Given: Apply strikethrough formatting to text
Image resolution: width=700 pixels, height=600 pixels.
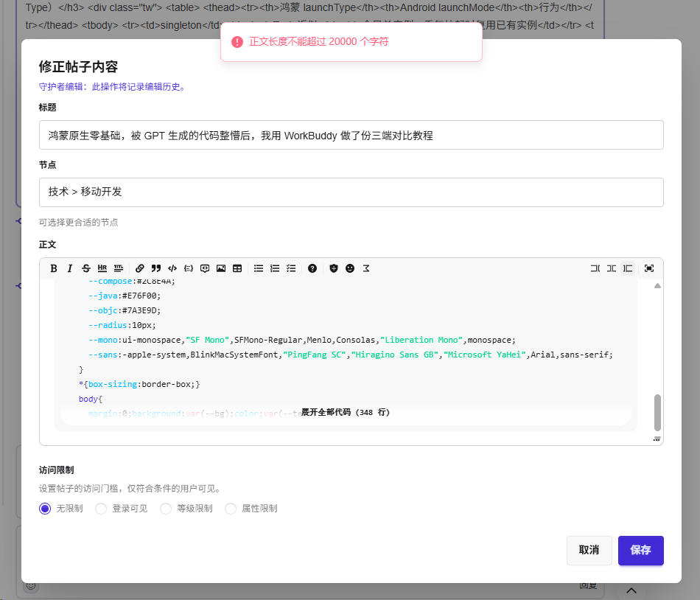Looking at the screenshot, I should [x=86, y=268].
